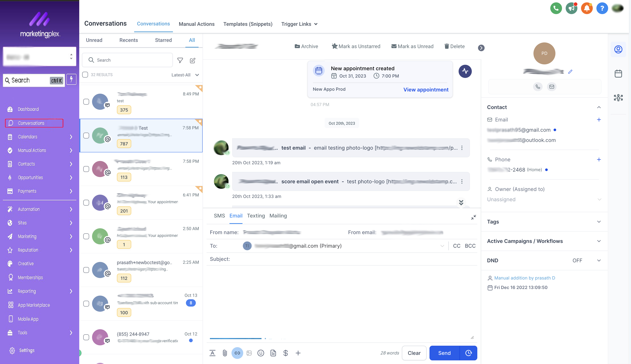Screen dimensions: 631x364
Task: Open the Latest-All sort dropdown
Action: 185,75
